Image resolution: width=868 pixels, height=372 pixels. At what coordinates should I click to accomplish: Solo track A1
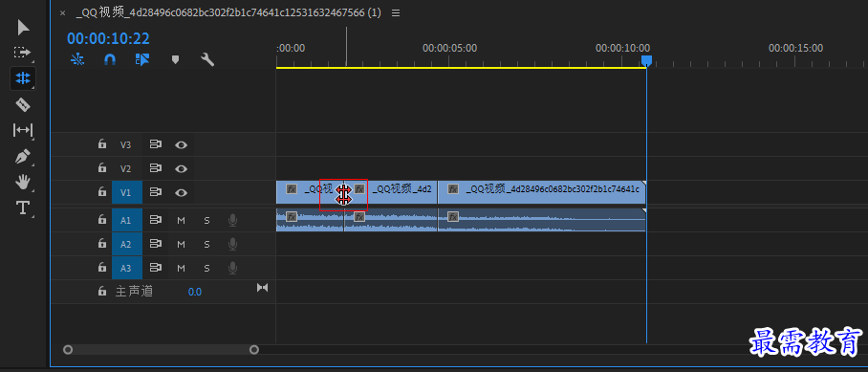click(206, 220)
